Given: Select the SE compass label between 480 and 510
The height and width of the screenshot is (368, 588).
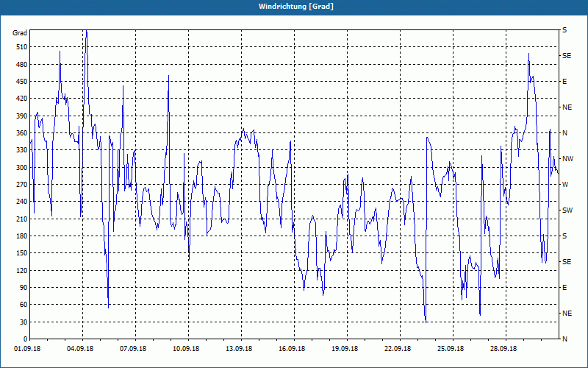Looking at the screenshot, I should [x=567, y=56].
